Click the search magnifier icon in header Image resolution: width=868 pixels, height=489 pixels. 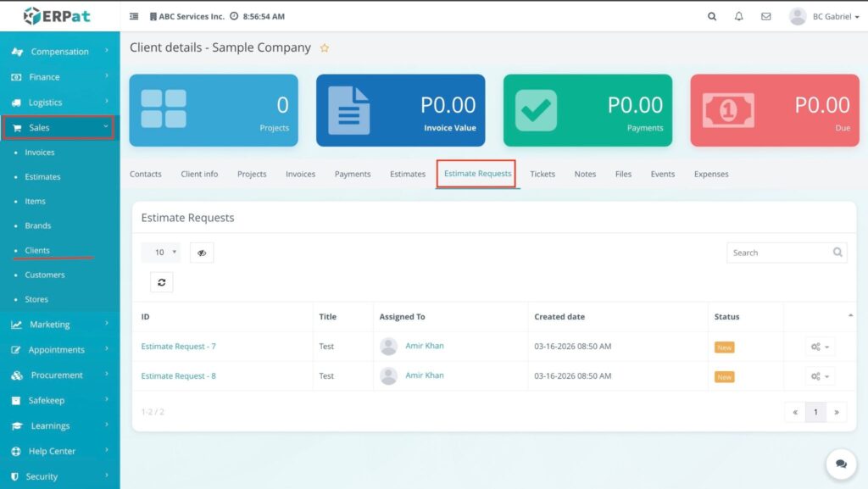coord(712,16)
